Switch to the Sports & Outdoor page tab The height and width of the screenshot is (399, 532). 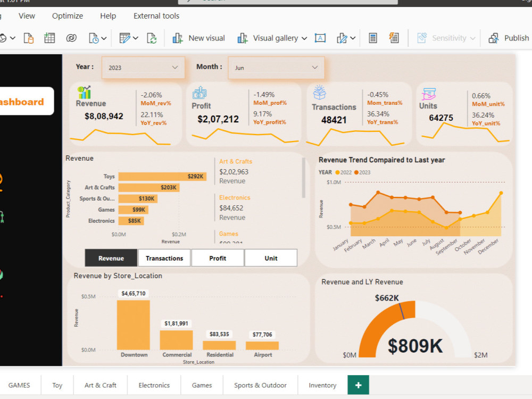click(260, 385)
